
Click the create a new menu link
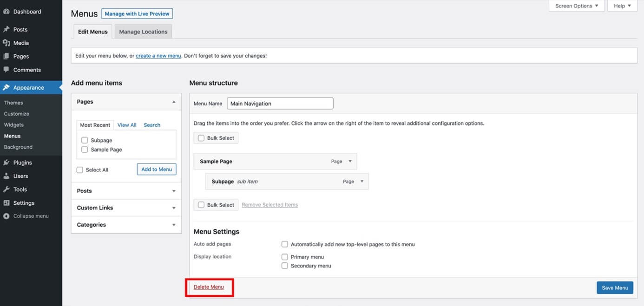pyautogui.click(x=158, y=56)
